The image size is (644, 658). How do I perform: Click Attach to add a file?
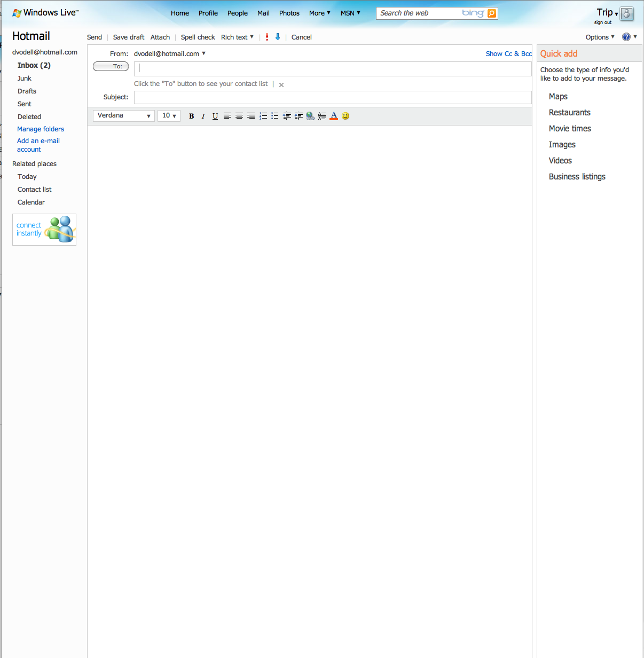[160, 37]
